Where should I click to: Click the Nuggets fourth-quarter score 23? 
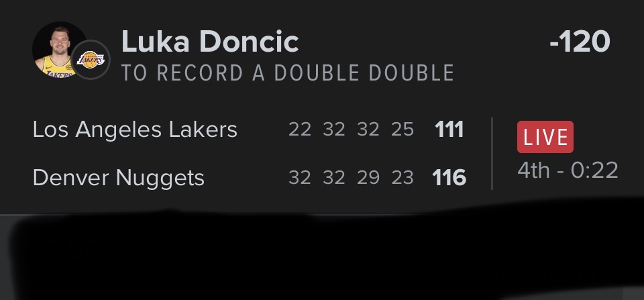point(402,178)
